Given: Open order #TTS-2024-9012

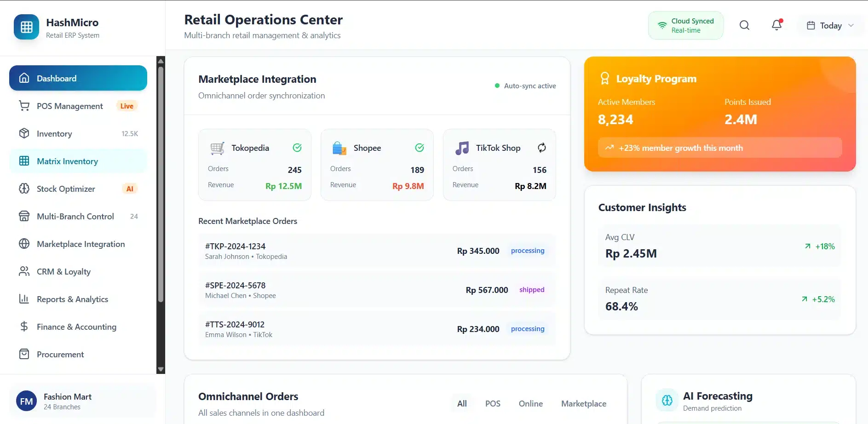Looking at the screenshot, I should 377,329.
